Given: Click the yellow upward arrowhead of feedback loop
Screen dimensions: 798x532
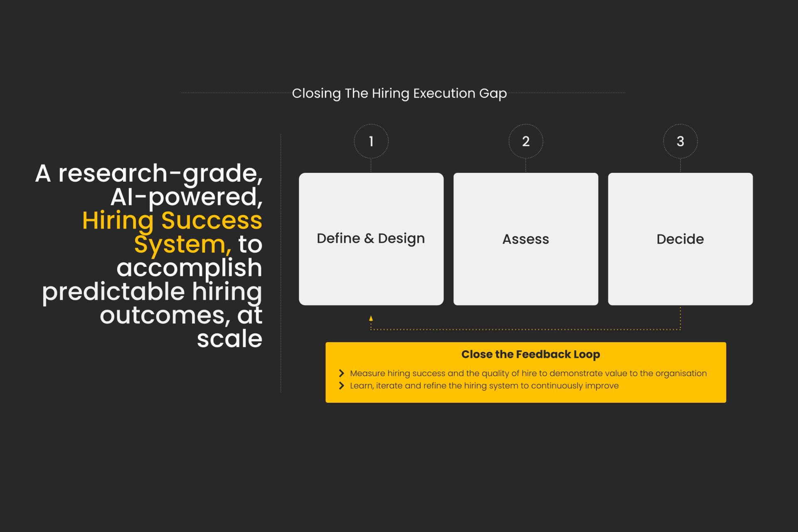Looking at the screenshot, I should coord(371,319).
